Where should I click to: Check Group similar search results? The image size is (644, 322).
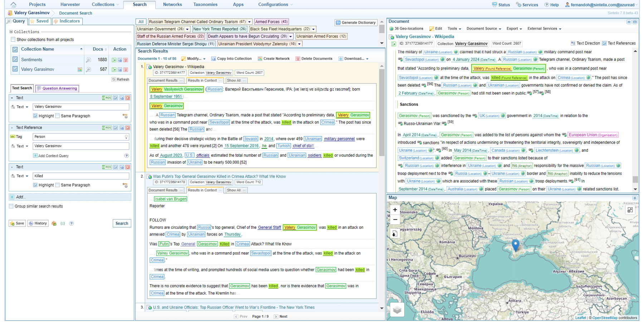point(11,206)
